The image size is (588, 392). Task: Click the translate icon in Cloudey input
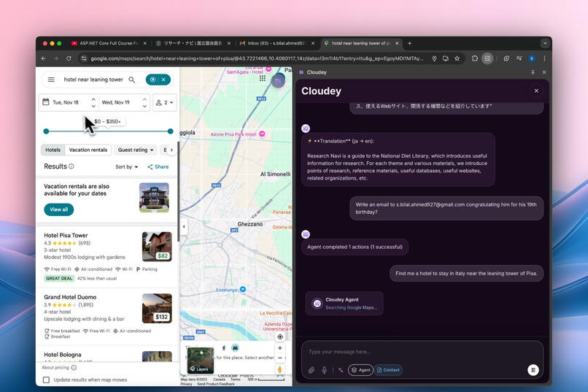click(341, 370)
